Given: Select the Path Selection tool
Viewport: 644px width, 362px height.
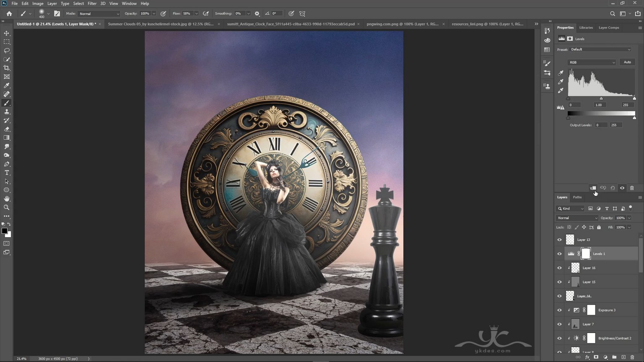Looking at the screenshot, I should coord(7,181).
